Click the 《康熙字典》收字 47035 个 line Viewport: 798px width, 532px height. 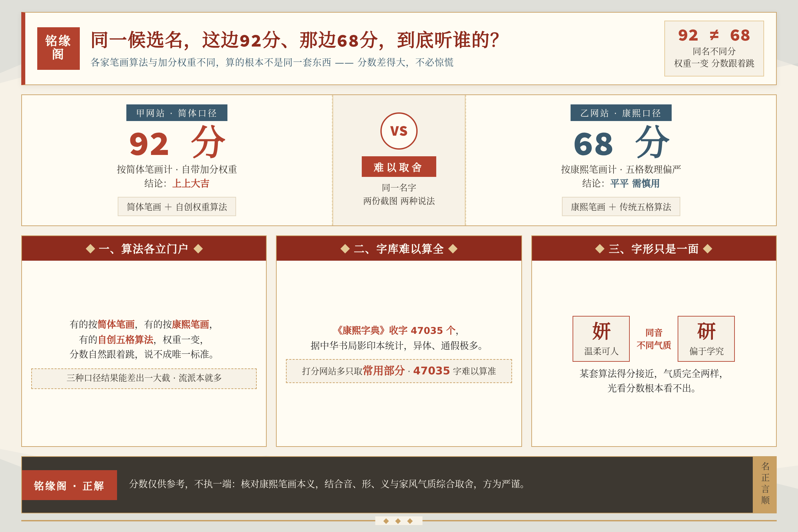[x=397, y=330]
